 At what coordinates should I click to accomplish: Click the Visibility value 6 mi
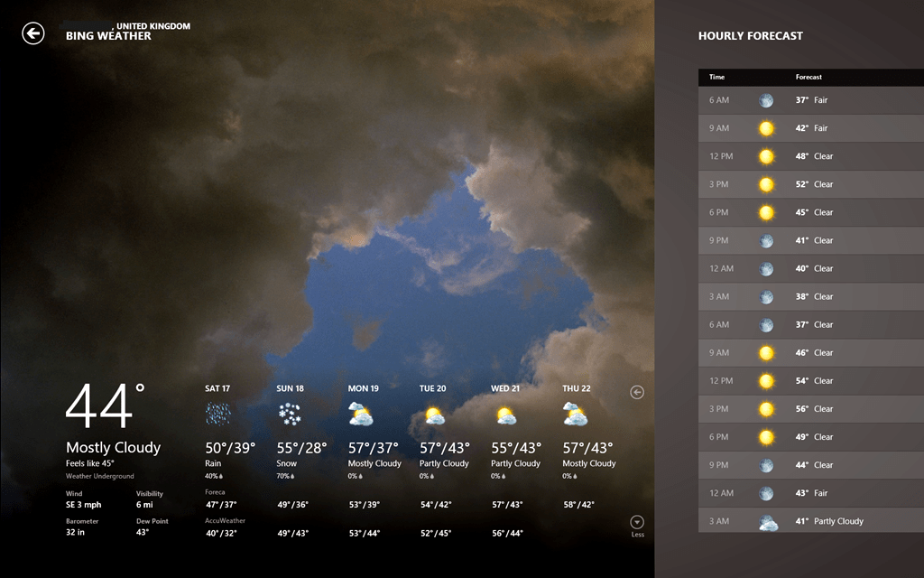pos(144,505)
